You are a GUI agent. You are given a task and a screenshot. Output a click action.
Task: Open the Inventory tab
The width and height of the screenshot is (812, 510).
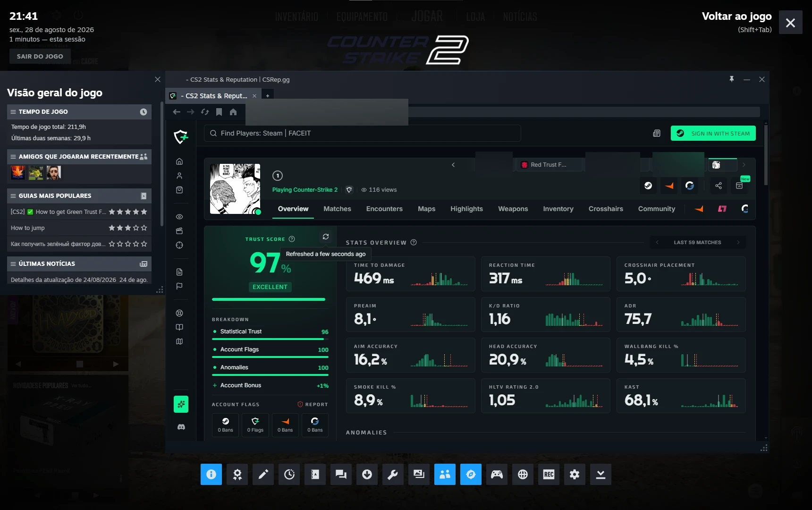(558, 209)
